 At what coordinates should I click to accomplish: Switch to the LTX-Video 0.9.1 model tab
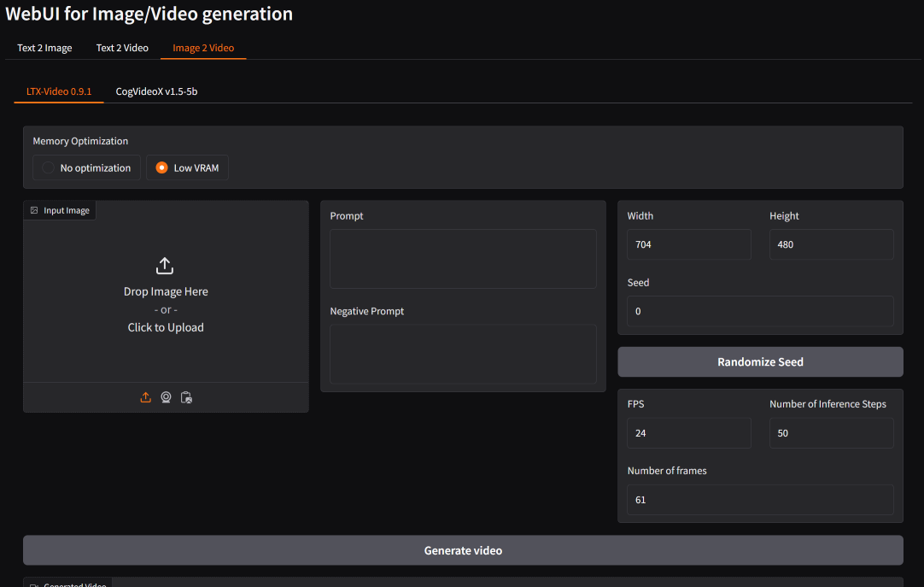pos(59,91)
